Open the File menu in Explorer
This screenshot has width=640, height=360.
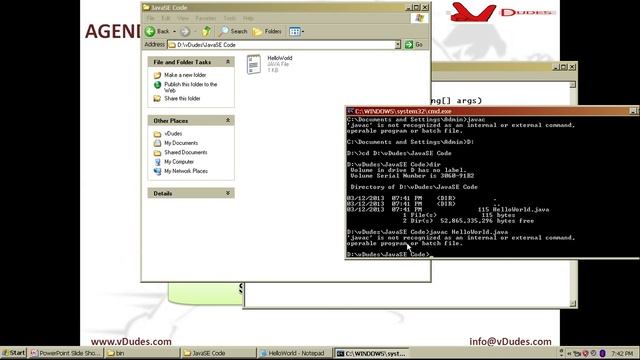[151, 18]
